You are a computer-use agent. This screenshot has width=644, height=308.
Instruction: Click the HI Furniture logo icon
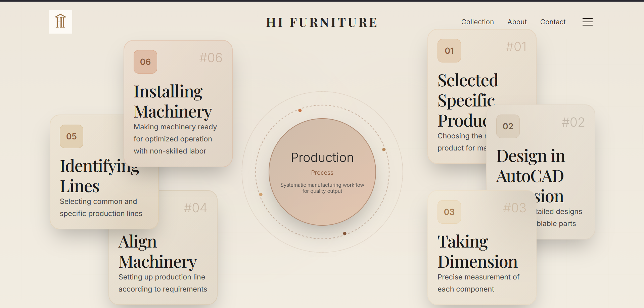(60, 22)
